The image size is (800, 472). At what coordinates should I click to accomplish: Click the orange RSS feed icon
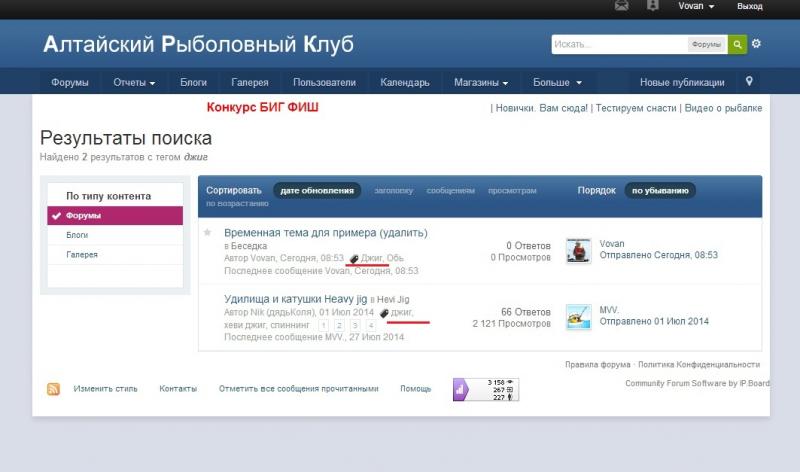(x=53, y=389)
